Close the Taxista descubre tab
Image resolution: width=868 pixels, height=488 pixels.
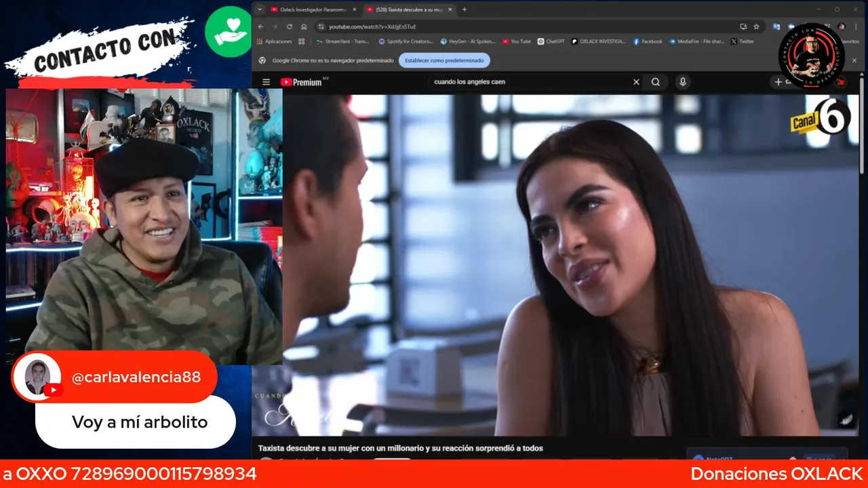pyautogui.click(x=450, y=9)
